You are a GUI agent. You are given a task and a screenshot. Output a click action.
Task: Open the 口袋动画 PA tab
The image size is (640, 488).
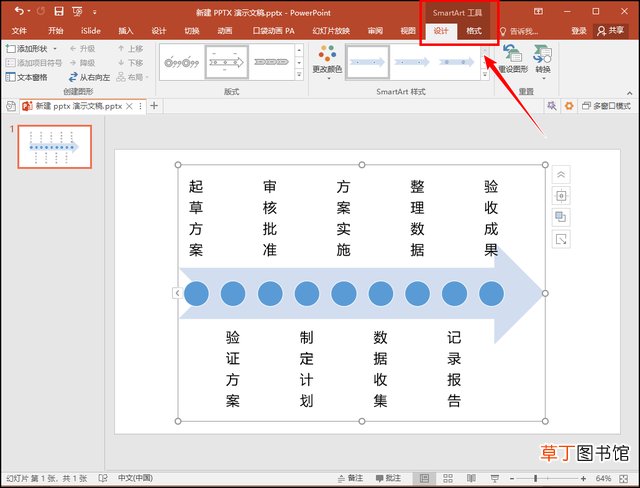[x=273, y=31]
